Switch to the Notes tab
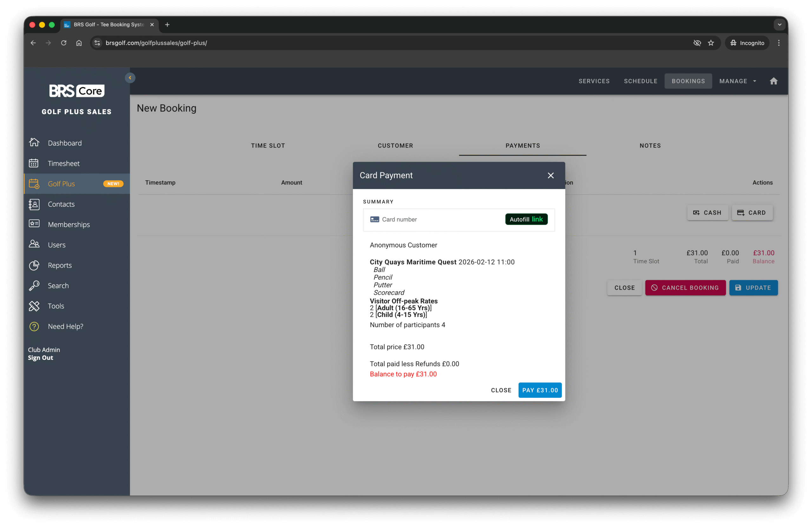The width and height of the screenshot is (812, 527). click(650, 145)
